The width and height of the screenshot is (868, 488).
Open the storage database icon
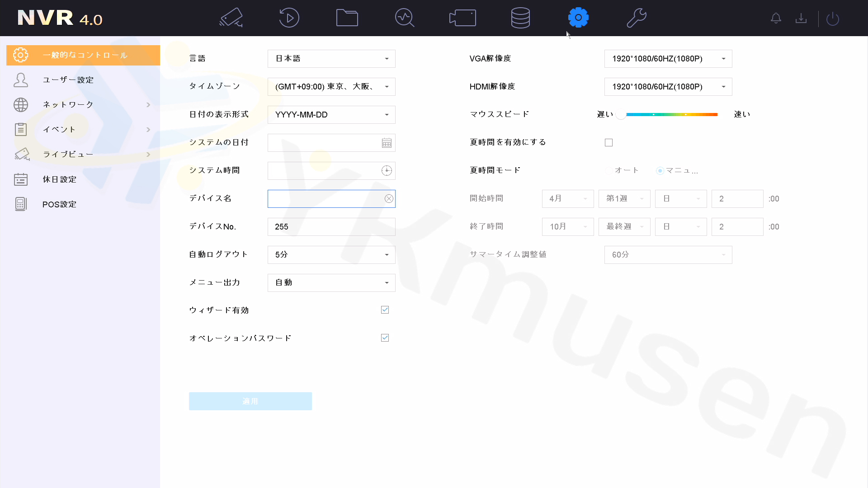[x=520, y=18]
